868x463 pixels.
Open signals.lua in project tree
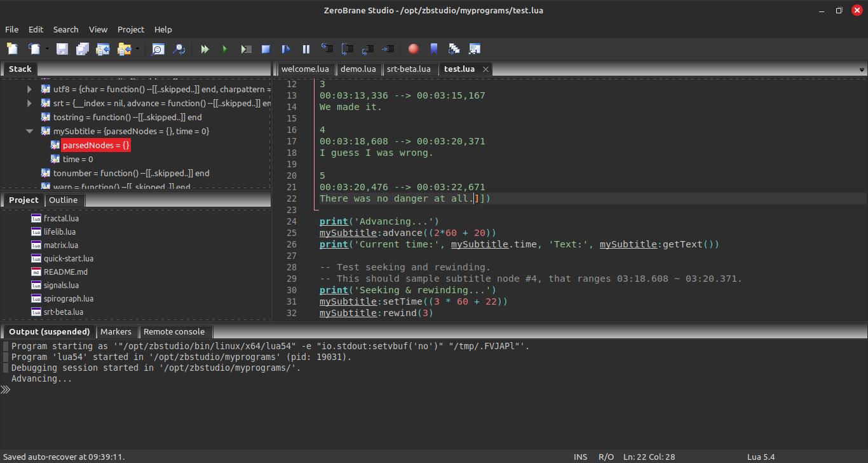[x=61, y=285]
